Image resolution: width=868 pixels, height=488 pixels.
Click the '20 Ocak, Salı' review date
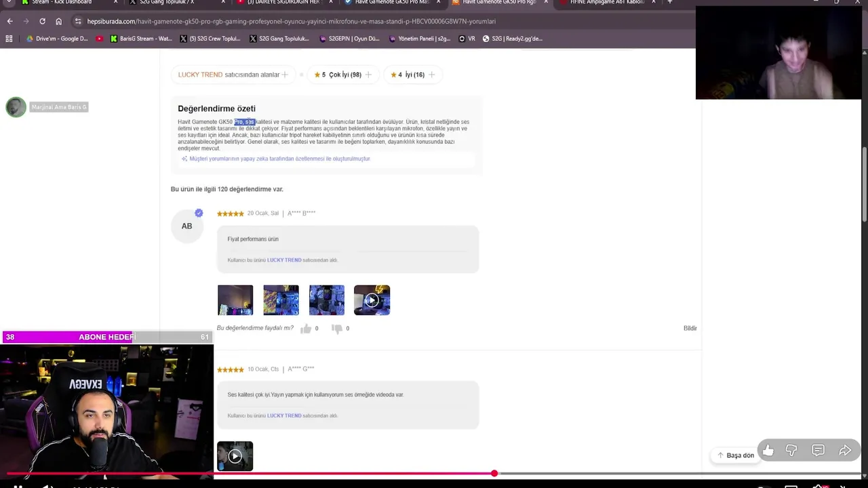[262, 213]
